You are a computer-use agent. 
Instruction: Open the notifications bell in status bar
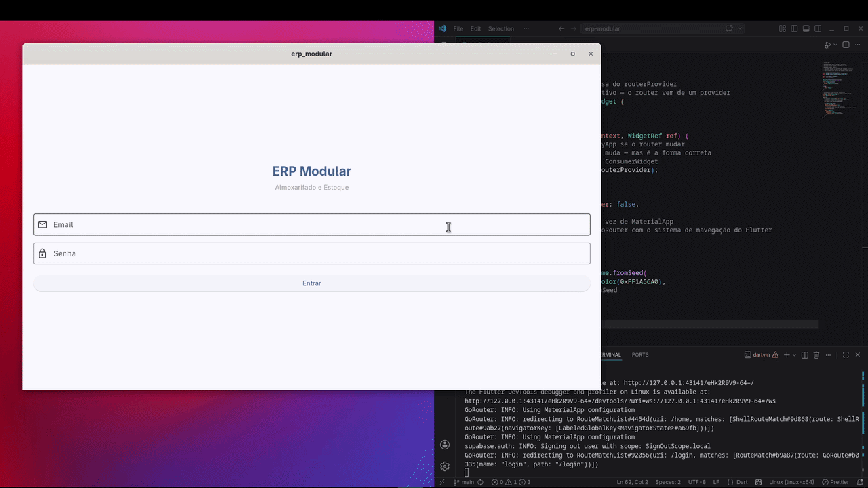pos(860,482)
